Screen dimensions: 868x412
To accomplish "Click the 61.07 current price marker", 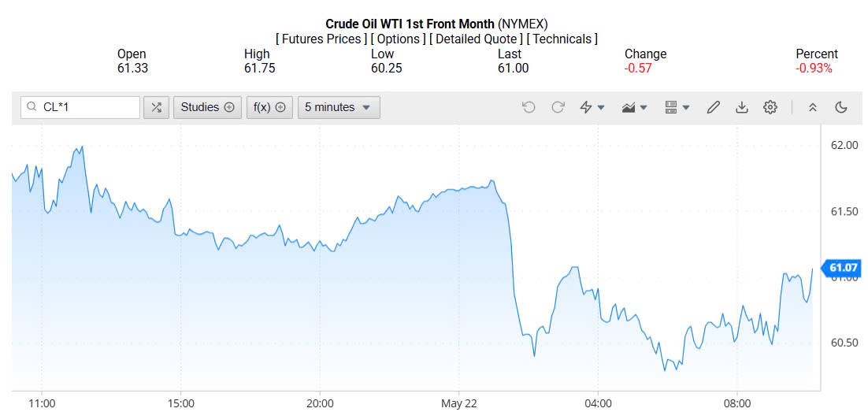I will [842, 269].
